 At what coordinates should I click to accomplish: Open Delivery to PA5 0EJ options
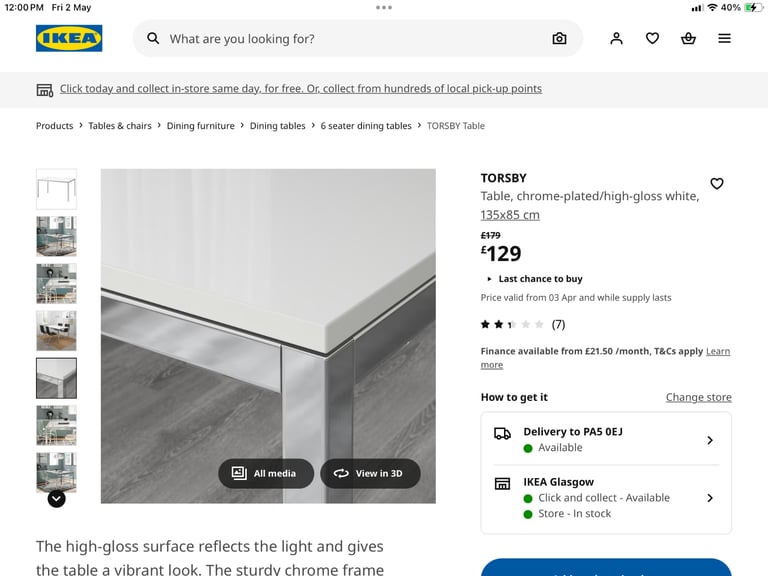(x=606, y=439)
